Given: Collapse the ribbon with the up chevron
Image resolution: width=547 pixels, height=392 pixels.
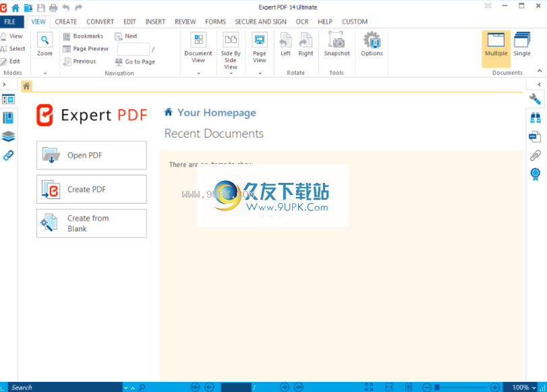Looking at the screenshot, I should click(540, 71).
